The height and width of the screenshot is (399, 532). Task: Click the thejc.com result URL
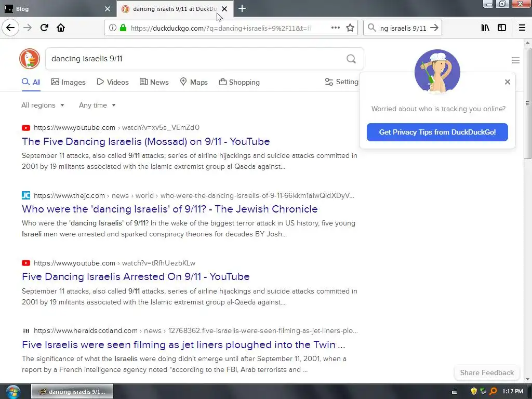tap(194, 195)
